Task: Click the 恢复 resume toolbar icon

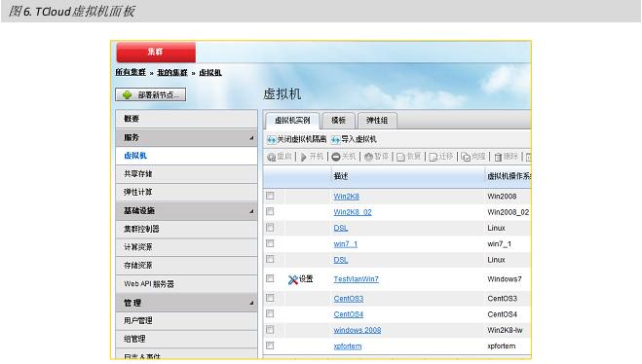Action: pos(400,157)
